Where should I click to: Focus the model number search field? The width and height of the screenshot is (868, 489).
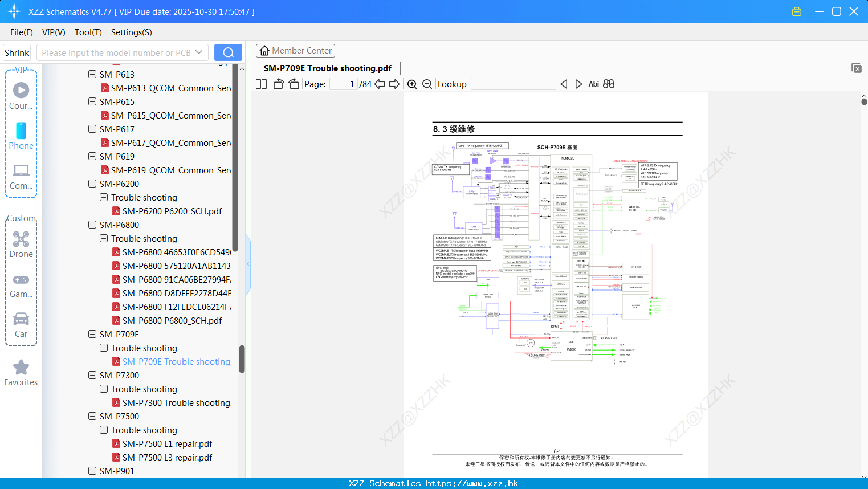coord(116,52)
